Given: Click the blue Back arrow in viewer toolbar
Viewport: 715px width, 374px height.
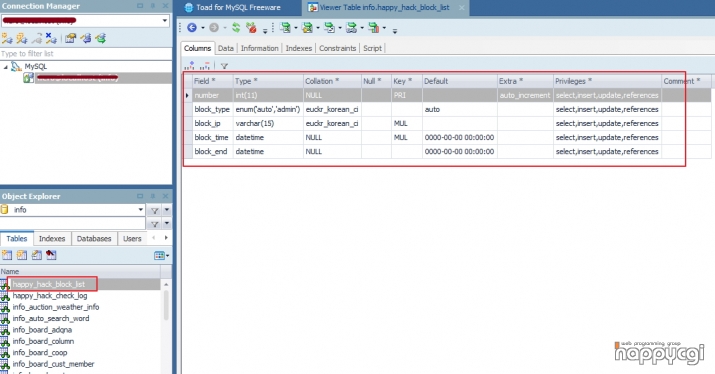Looking at the screenshot, I should click(192, 28).
